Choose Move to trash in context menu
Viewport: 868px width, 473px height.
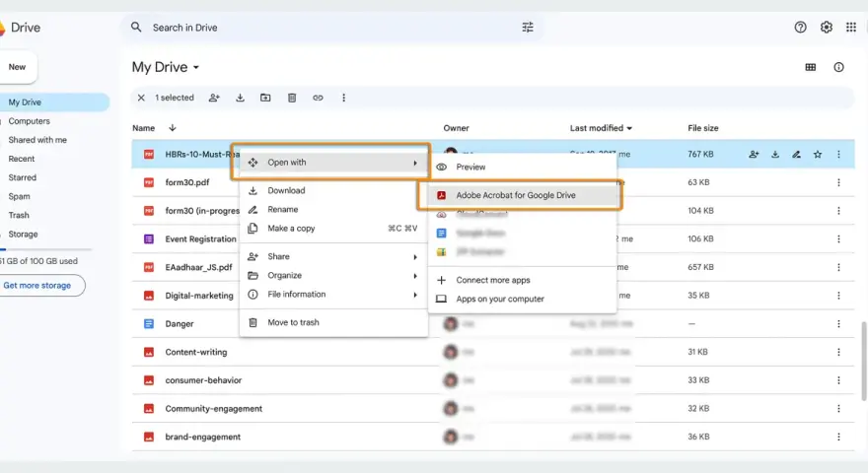333,322
